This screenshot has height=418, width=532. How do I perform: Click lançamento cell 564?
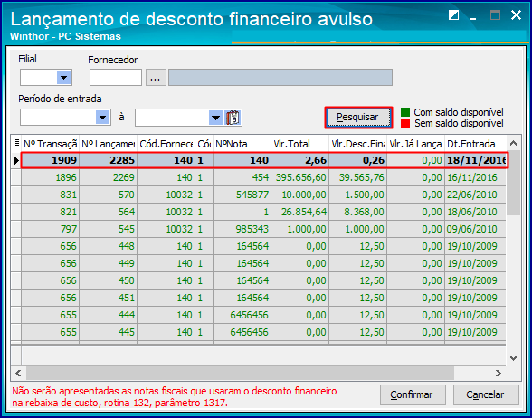[x=109, y=212]
